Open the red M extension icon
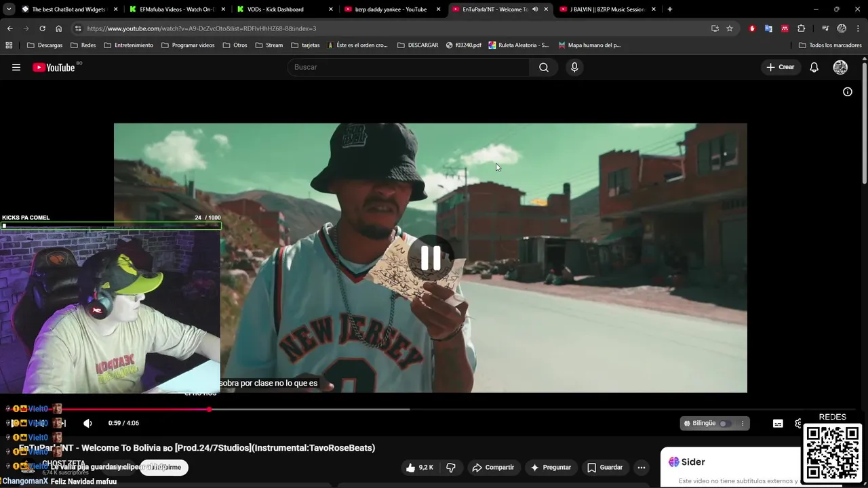The image size is (868, 488). click(x=785, y=28)
